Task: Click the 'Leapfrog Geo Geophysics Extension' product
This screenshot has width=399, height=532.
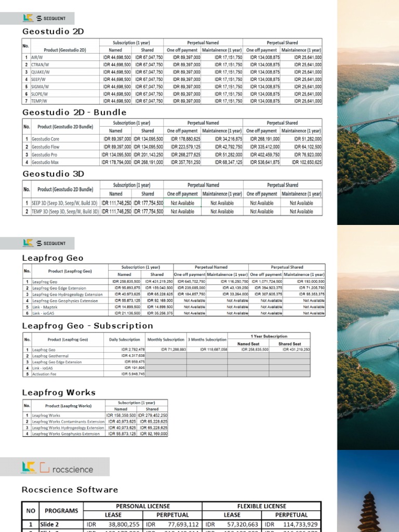Action: (x=65, y=301)
